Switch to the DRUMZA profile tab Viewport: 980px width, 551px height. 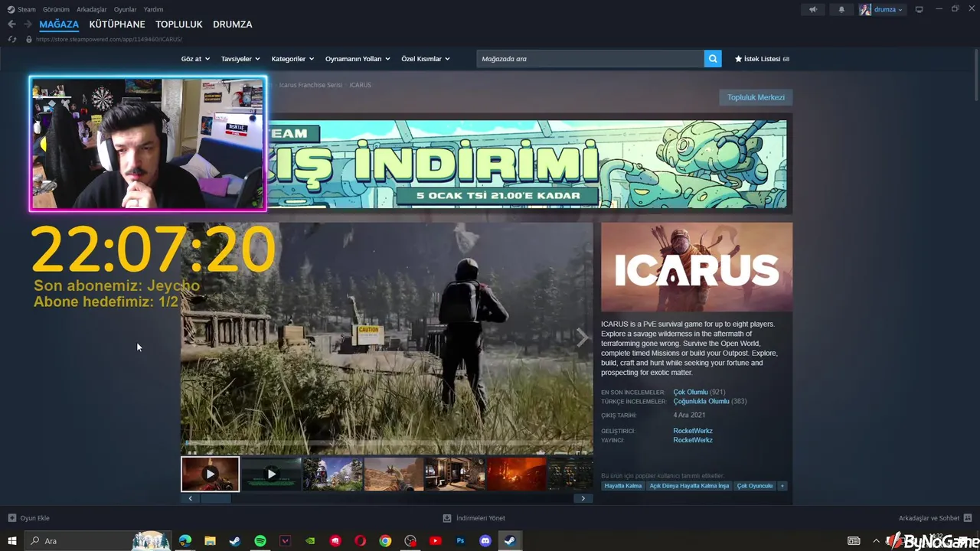[232, 24]
